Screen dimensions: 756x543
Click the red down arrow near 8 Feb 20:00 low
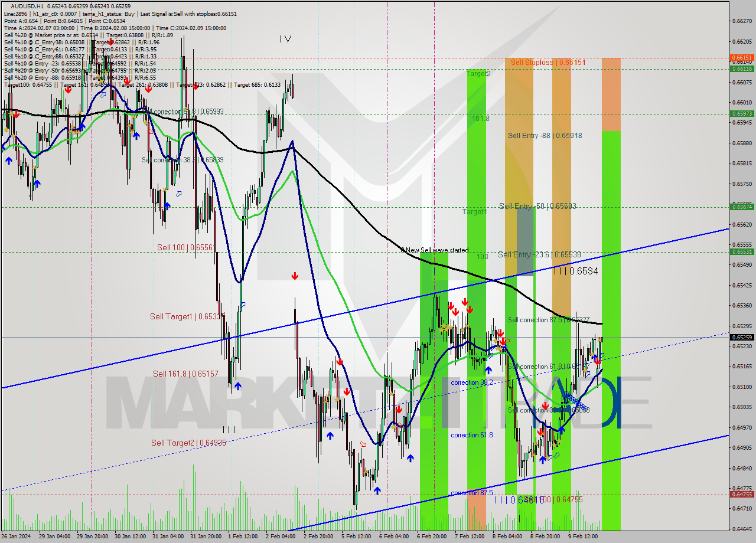point(540,431)
